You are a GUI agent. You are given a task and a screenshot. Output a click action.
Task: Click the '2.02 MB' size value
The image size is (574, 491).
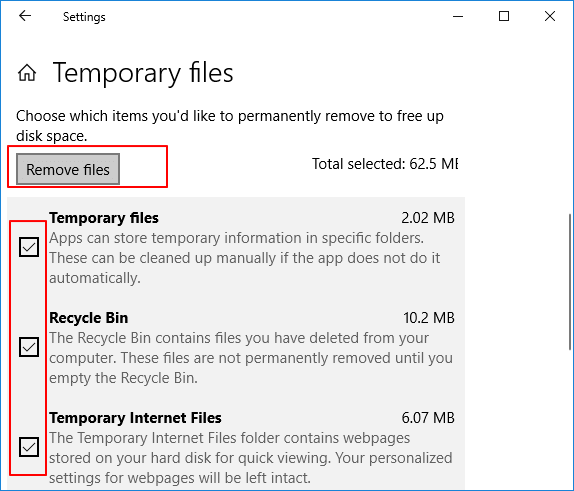click(428, 218)
